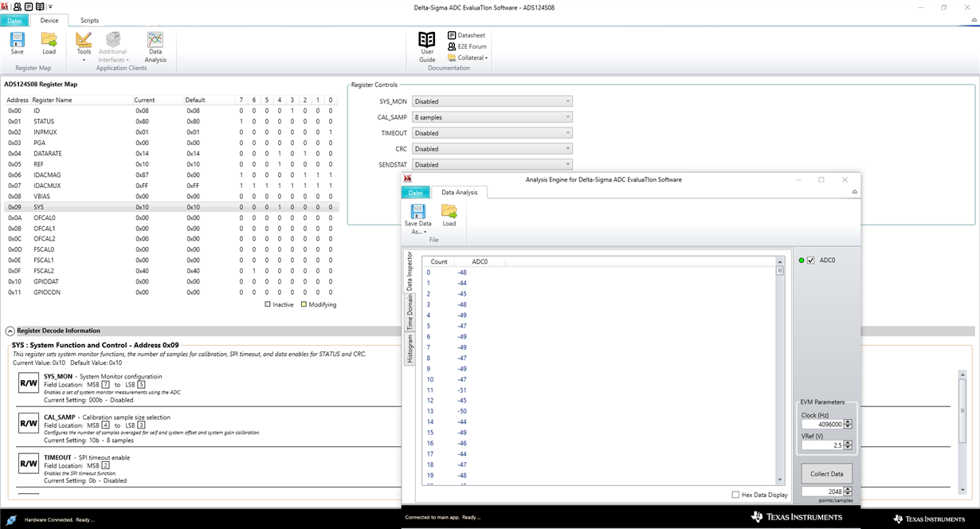Toggle bit 4 of SYS register
This screenshot has height=529, width=980.
coord(279,207)
